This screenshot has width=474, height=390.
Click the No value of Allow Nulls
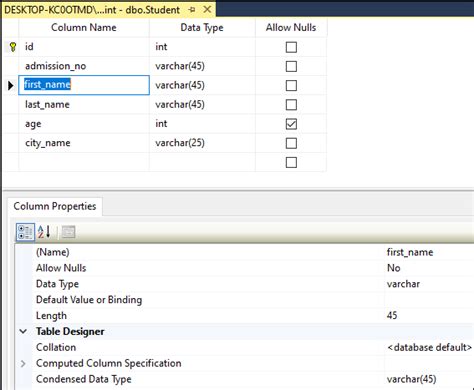(x=393, y=268)
